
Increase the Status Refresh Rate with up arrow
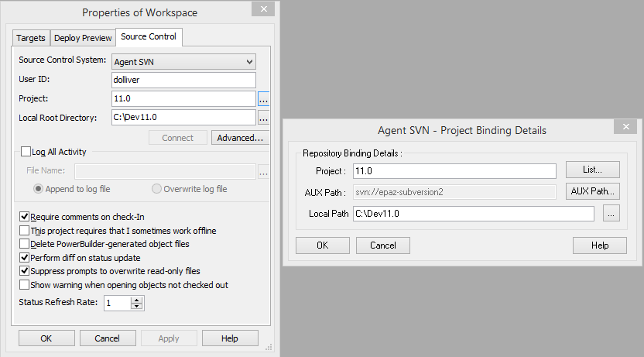[x=137, y=300]
